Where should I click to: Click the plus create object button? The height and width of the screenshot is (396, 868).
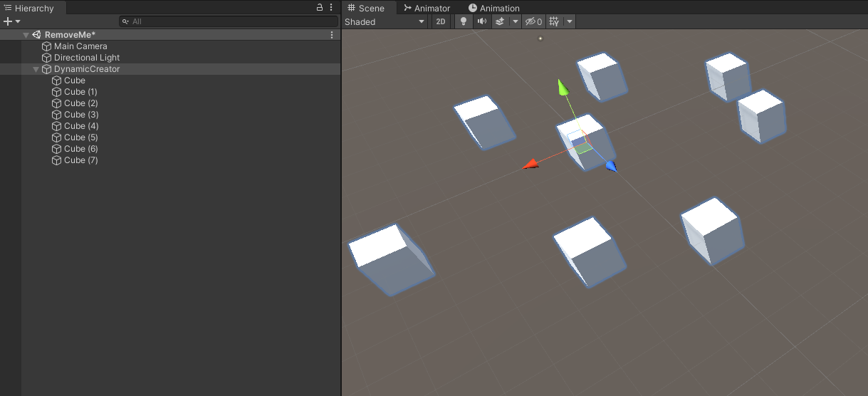8,21
